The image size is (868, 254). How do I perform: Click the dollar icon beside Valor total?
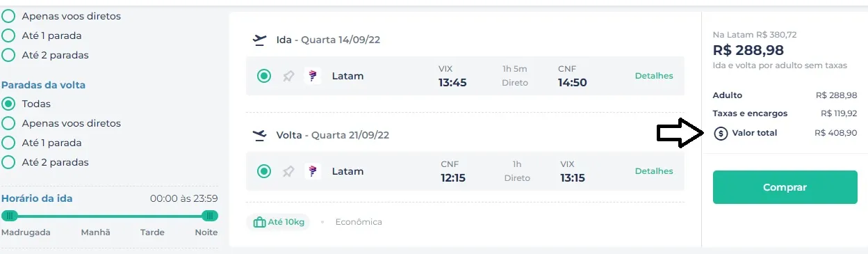721,133
